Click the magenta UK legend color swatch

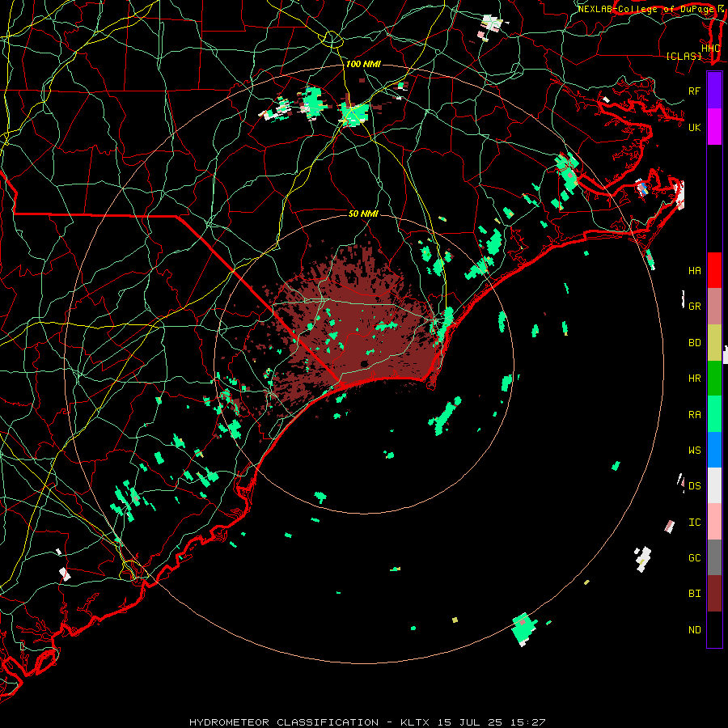coord(714,127)
